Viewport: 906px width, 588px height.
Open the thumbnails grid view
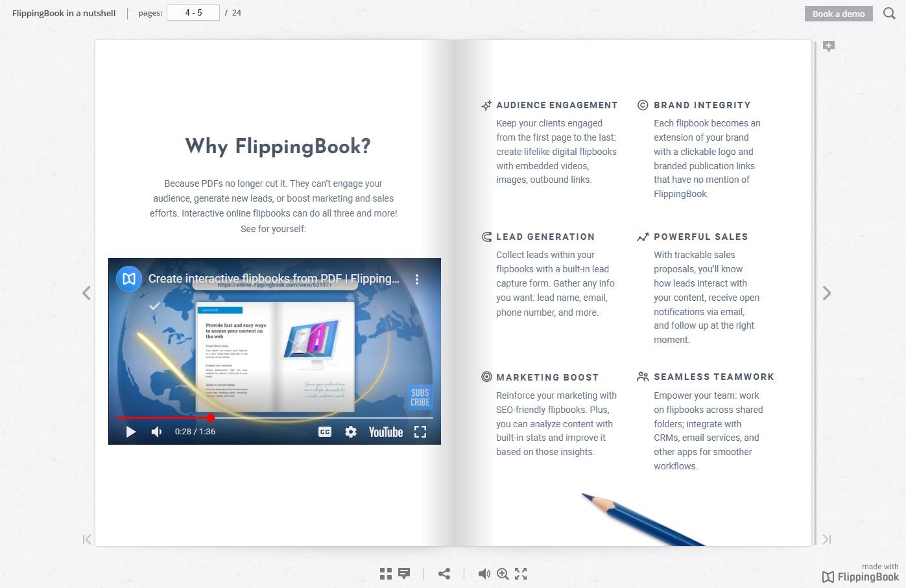(x=386, y=574)
